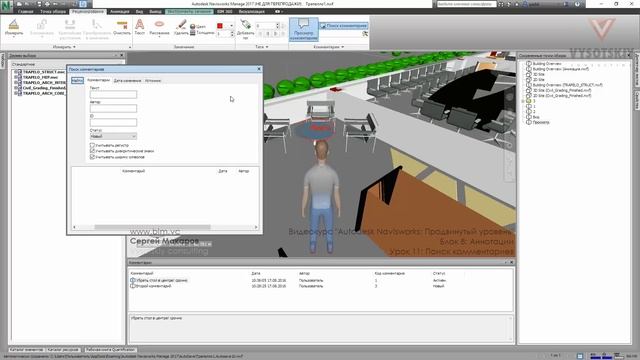This screenshot has width=640, height=360.
Task: Click the comment icon of row 'Убрать стол в центре здания'
Action: [x=133, y=280]
